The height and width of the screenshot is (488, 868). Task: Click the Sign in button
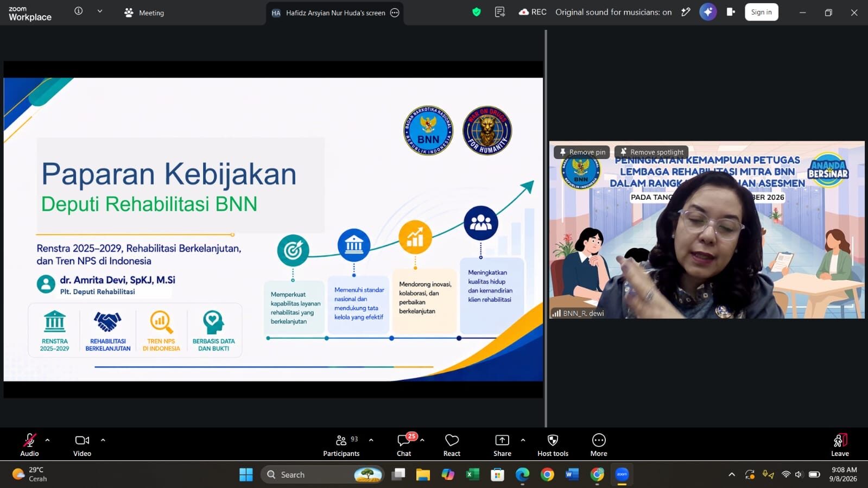(762, 12)
